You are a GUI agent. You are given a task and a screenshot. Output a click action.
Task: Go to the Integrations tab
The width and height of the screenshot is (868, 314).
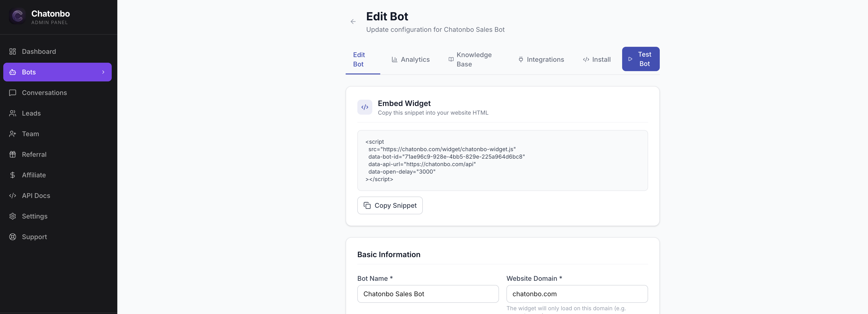(x=541, y=60)
